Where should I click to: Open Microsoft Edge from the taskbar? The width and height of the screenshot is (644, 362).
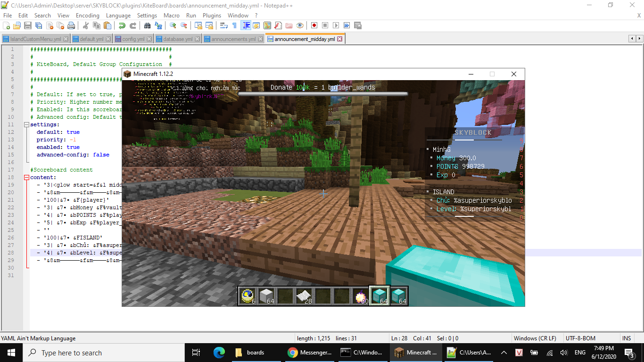click(x=219, y=353)
